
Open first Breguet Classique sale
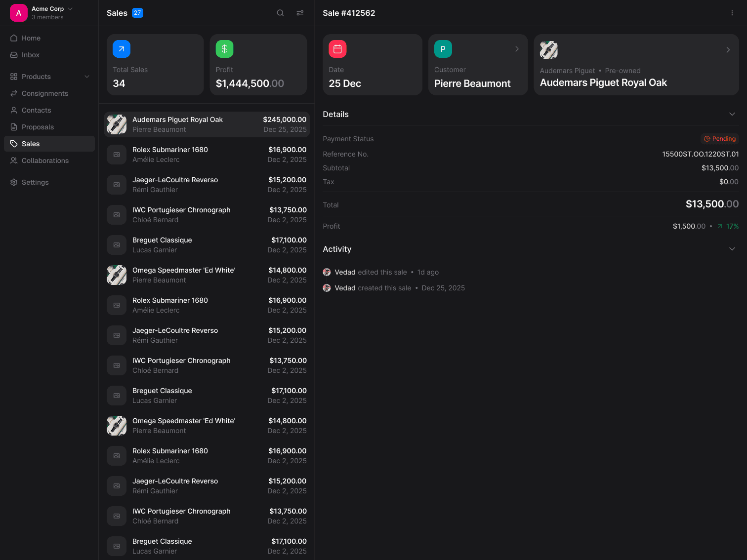click(207, 245)
